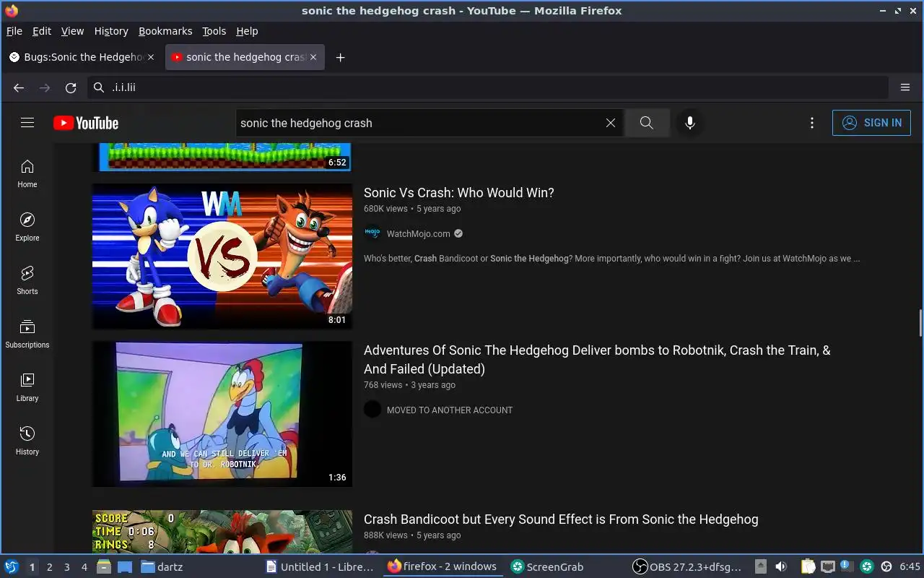This screenshot has width=924, height=578.
Task: Open the Firefox application hamburger menu
Action: 905,87
